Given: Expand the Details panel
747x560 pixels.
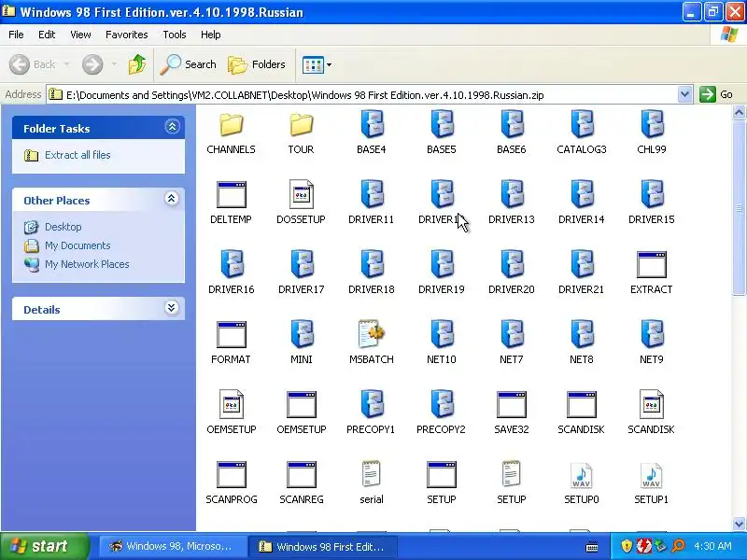Looking at the screenshot, I should tap(172, 308).
